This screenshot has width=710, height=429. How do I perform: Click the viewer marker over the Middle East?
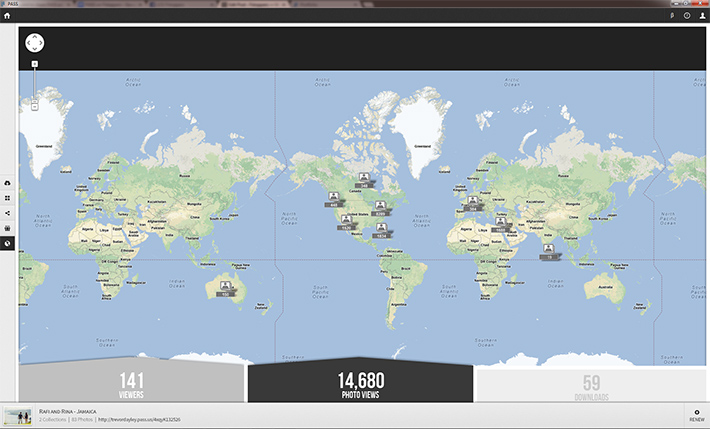click(x=500, y=225)
